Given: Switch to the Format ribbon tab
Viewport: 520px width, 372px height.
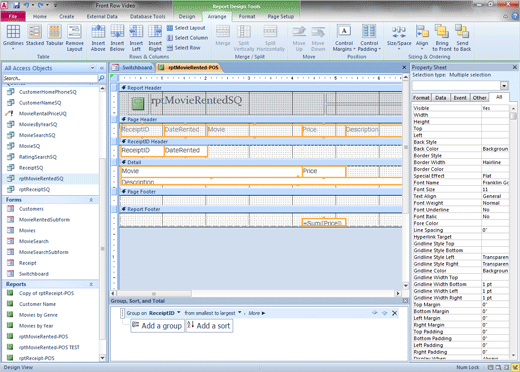Looking at the screenshot, I should point(247,16).
